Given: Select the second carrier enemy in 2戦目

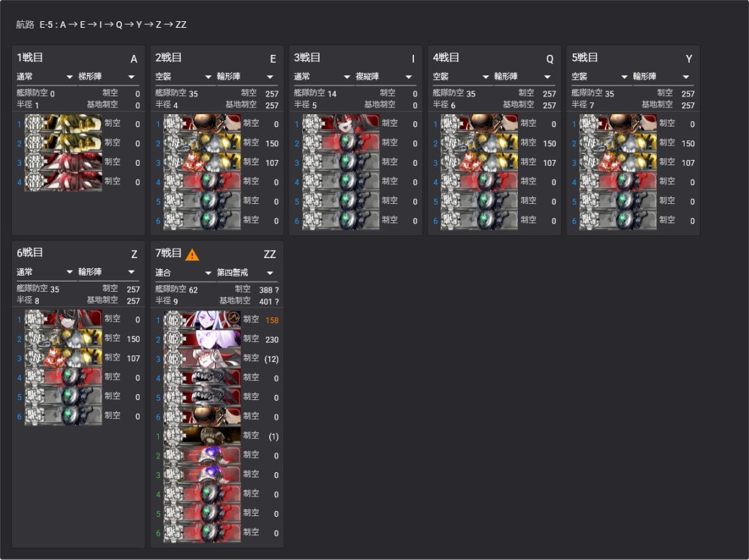Looking at the screenshot, I should point(201,143).
